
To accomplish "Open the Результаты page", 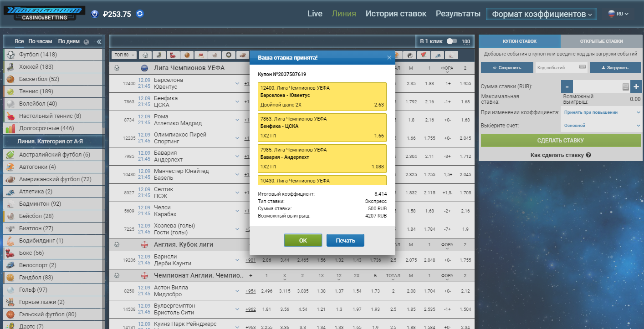I will (x=458, y=14).
